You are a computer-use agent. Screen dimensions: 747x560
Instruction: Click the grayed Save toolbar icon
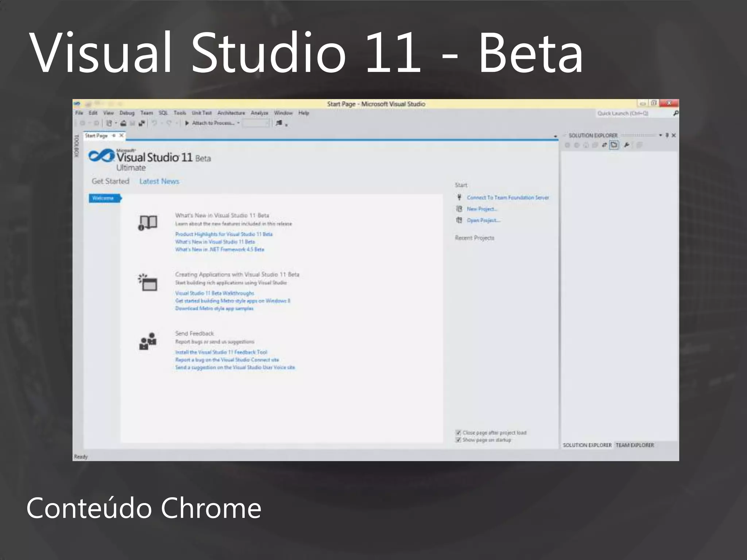click(132, 123)
